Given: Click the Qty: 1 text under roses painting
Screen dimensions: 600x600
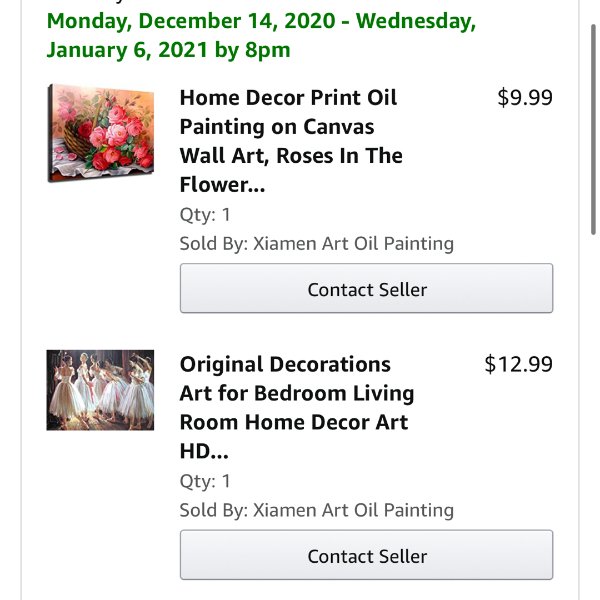Looking at the screenshot, I should point(205,215).
